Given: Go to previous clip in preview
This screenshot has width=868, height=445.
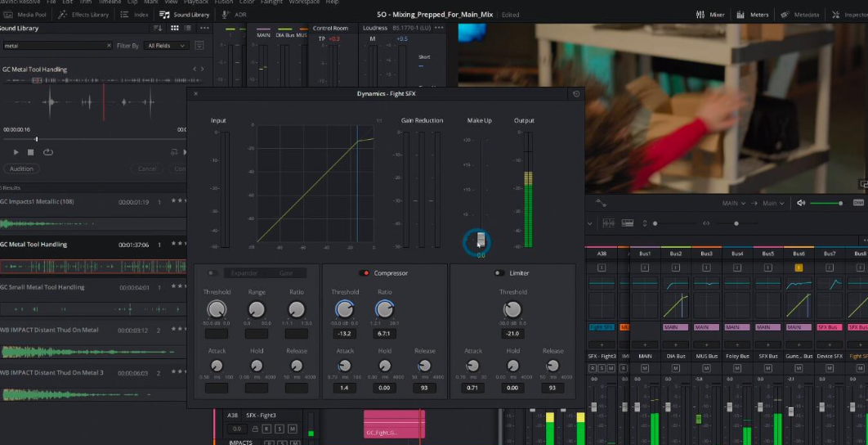Looking at the screenshot, I should coord(195,70).
